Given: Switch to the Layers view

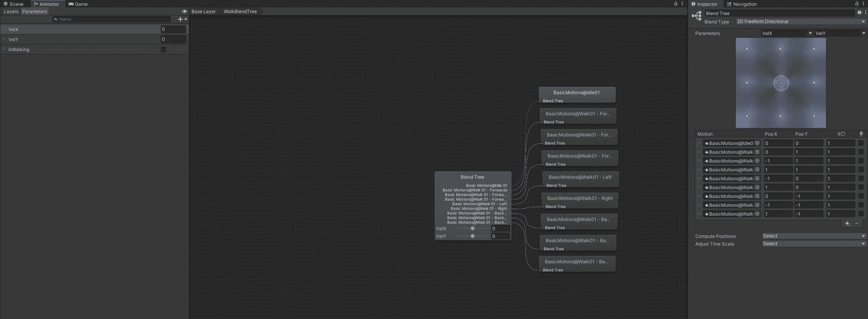Looking at the screenshot, I should point(11,12).
